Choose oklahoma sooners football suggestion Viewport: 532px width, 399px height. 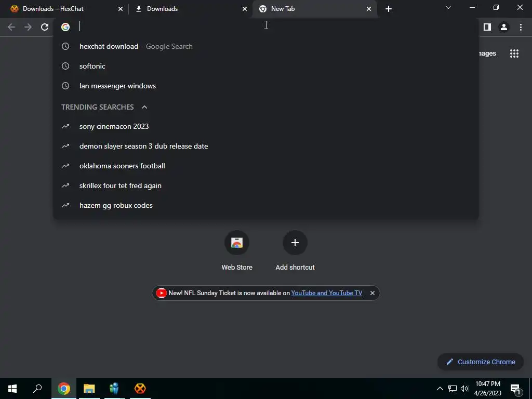click(x=265, y=166)
